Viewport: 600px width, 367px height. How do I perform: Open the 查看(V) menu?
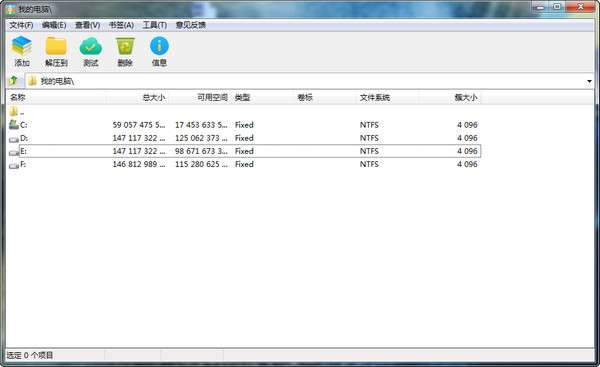click(x=88, y=25)
